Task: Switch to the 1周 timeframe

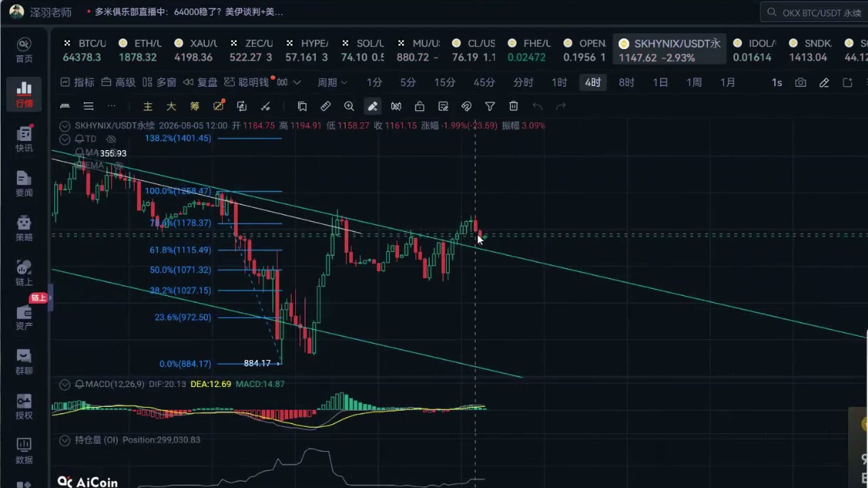Action: [694, 83]
